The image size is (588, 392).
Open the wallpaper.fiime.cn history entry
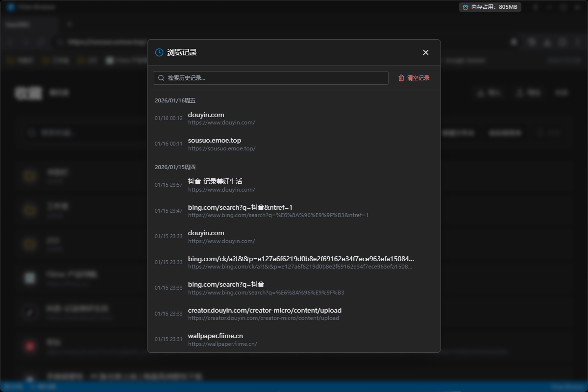tap(294, 339)
